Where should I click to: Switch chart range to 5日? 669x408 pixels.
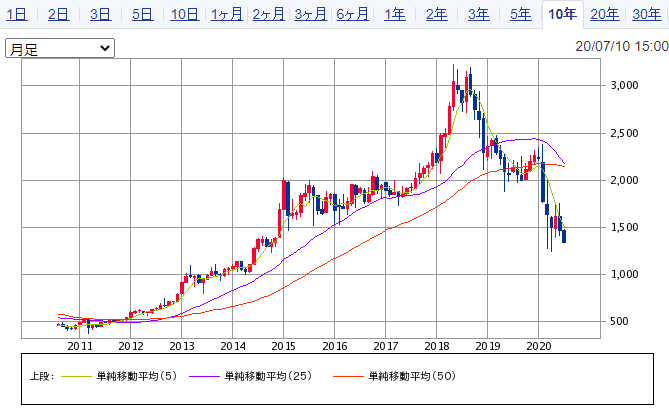coord(142,15)
